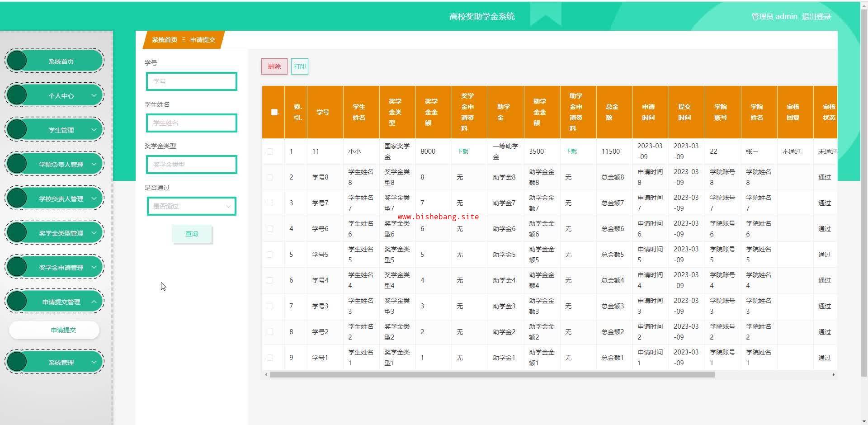Click the 删除 button
The width and height of the screenshot is (868, 425).
coord(274,66)
